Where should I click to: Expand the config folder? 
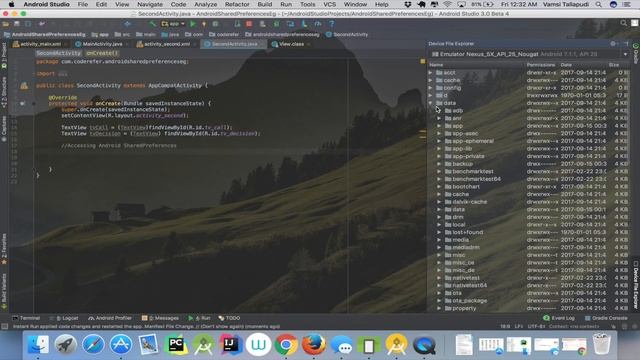click(431, 88)
